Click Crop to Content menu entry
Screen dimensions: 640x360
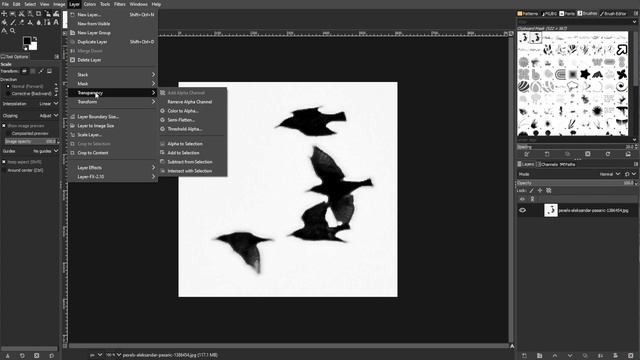pos(113,153)
